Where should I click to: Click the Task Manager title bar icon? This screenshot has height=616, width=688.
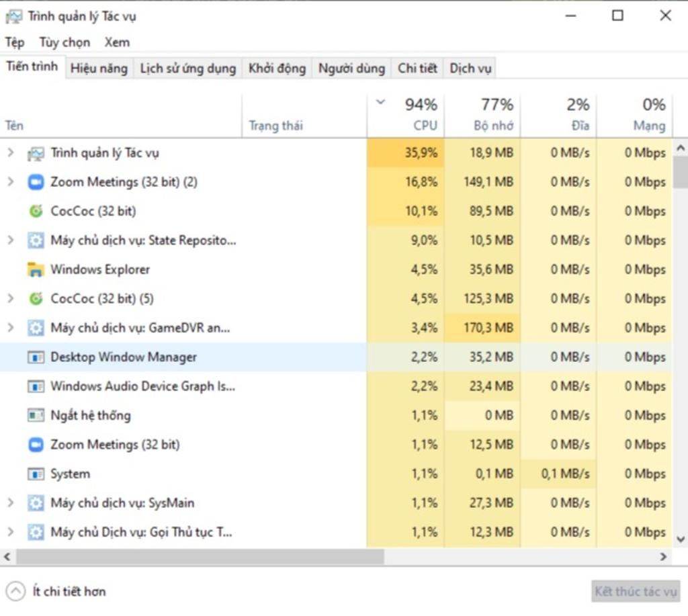pos(13,17)
